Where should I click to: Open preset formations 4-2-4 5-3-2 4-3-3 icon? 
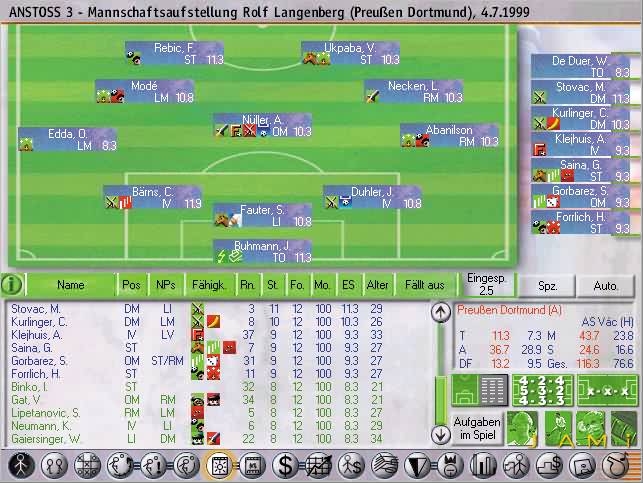542,390
